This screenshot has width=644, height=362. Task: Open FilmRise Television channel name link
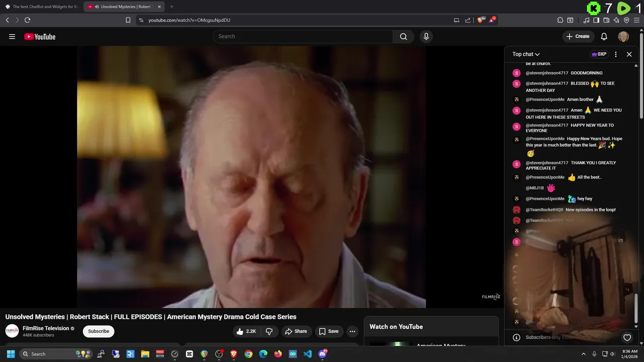[46, 328]
